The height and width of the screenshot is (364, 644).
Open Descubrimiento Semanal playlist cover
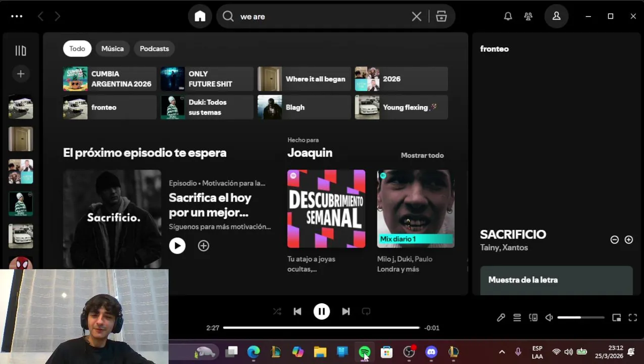(326, 209)
